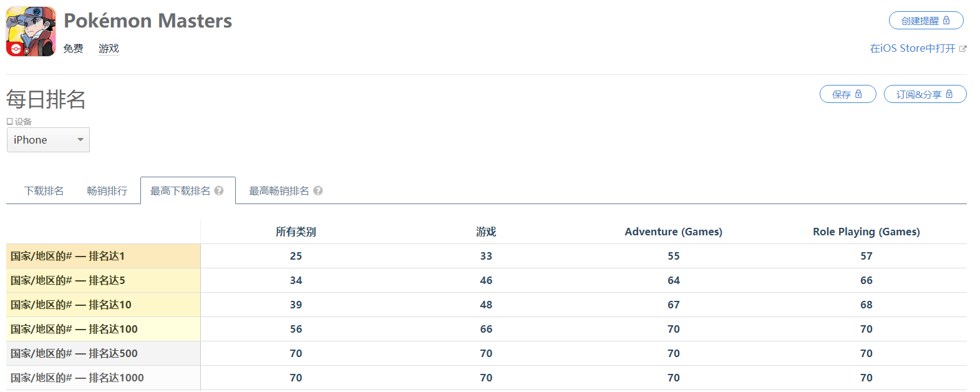Click the Adventure (Games) column header
980x392 pixels.
click(673, 232)
